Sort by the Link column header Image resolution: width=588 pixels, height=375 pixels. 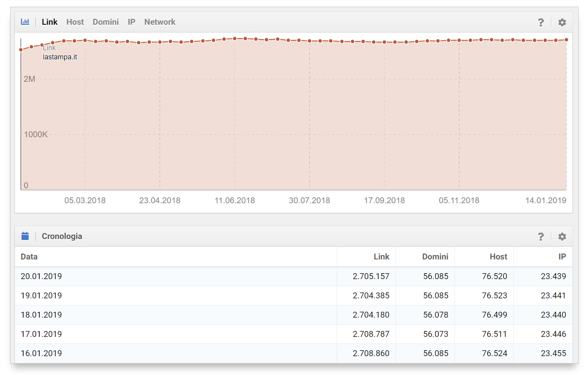click(x=381, y=257)
